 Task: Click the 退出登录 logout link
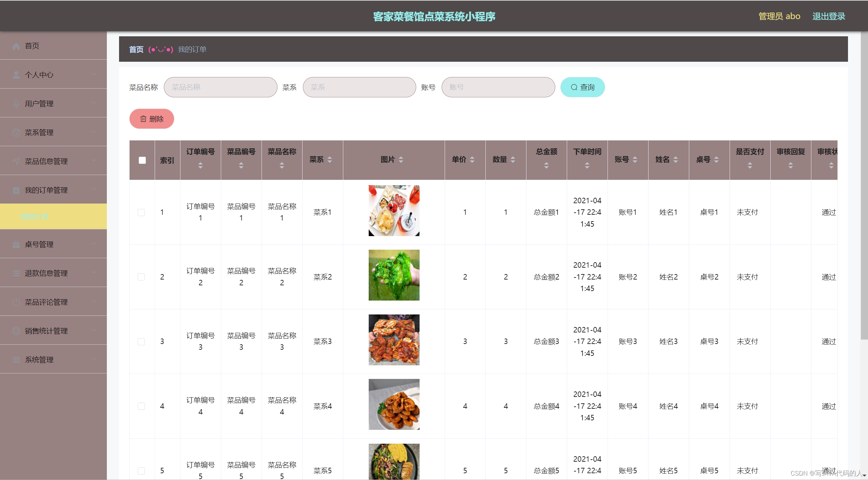(828, 16)
